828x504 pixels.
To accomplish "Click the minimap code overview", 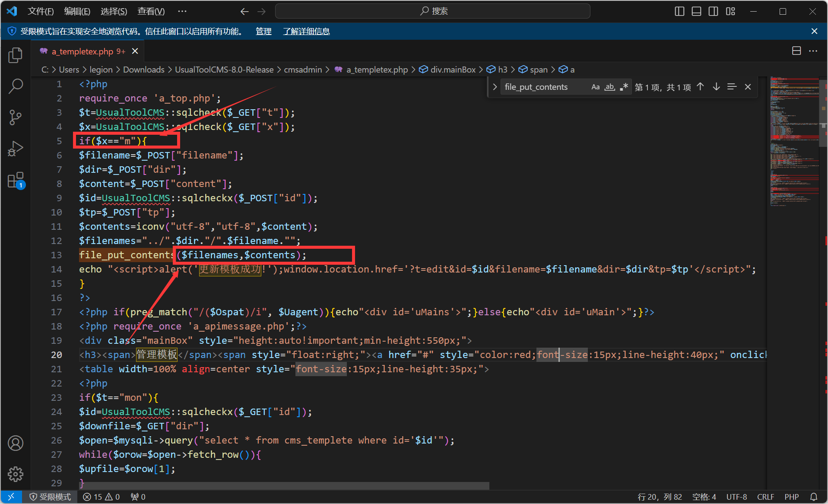I will click(x=794, y=143).
